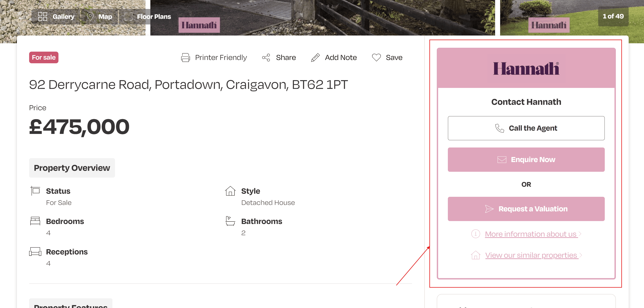Viewport: 644px width, 308px height.
Task: Click the 1 of 49 photo counter
Action: click(613, 16)
